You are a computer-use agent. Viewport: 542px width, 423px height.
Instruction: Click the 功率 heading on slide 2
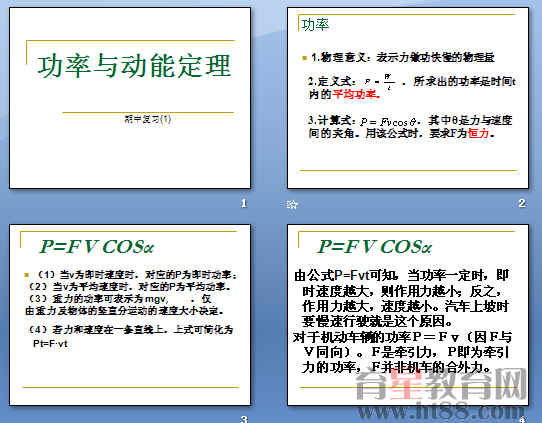coord(315,25)
